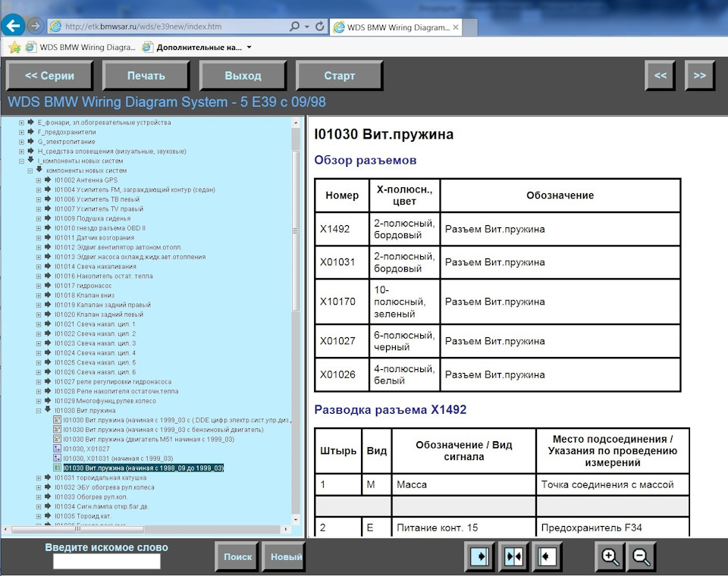Click the center-split panel arrows icon

(513, 556)
